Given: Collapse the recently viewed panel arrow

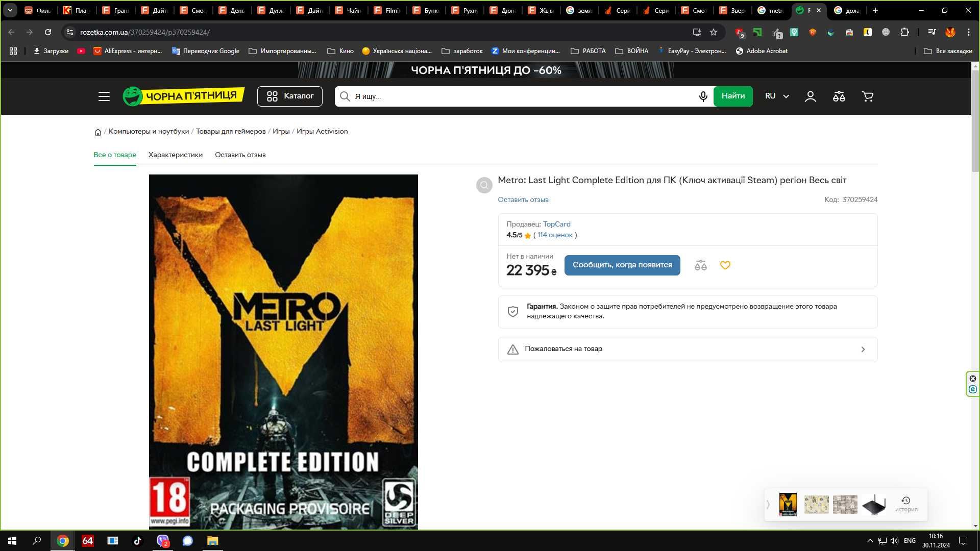Looking at the screenshot, I should pos(768,505).
